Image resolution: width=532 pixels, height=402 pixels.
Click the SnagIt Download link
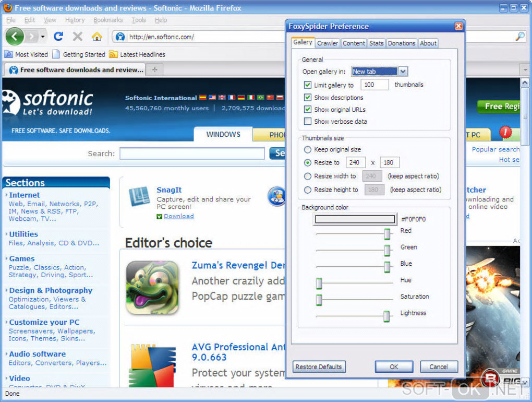(x=179, y=216)
